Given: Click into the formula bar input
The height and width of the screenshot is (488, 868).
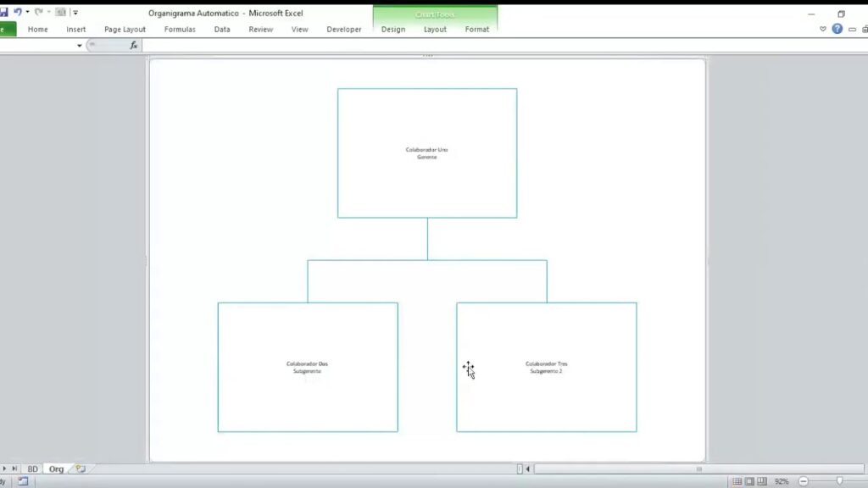Looking at the screenshot, I should click(504, 46).
